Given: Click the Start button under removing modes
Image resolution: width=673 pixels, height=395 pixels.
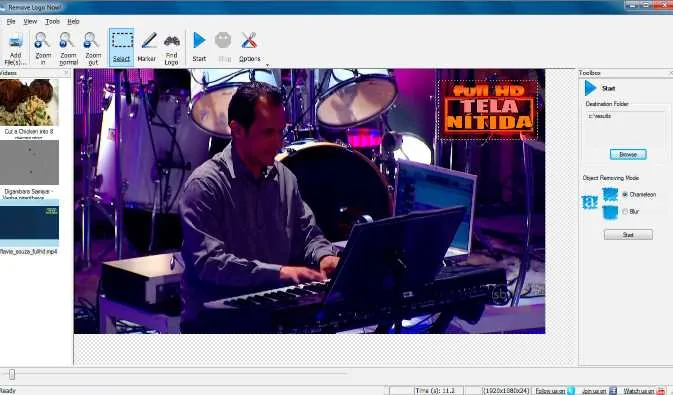Looking at the screenshot, I should [x=628, y=234].
